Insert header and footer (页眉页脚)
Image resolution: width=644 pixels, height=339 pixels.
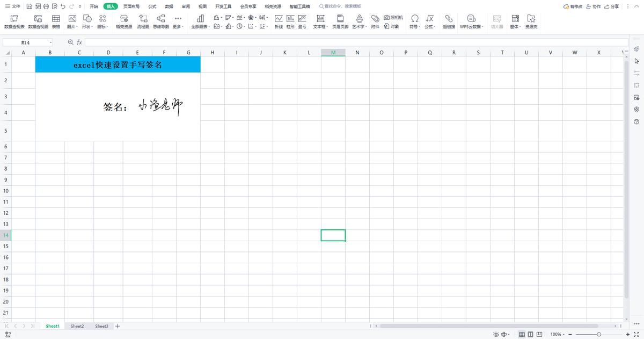click(x=340, y=21)
